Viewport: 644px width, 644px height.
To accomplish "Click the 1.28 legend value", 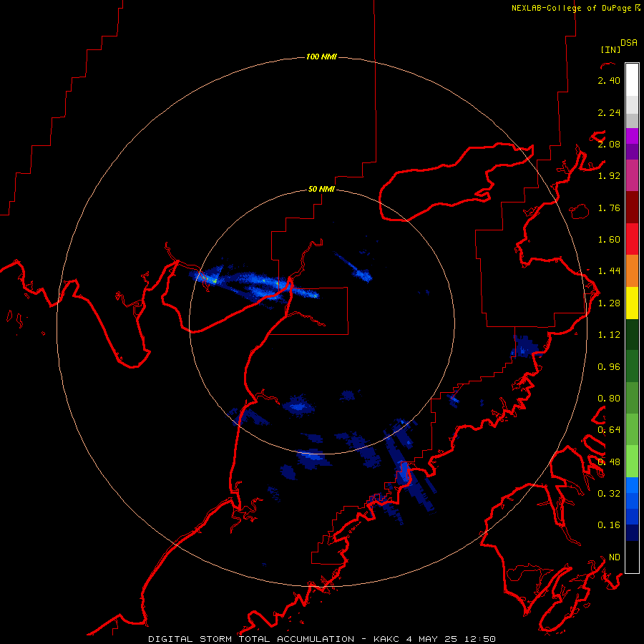I will pos(609,303).
